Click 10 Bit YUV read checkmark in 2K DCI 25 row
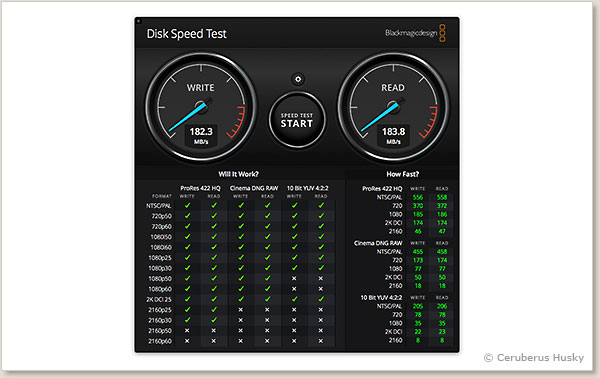The width and height of the screenshot is (600, 378). point(321,299)
